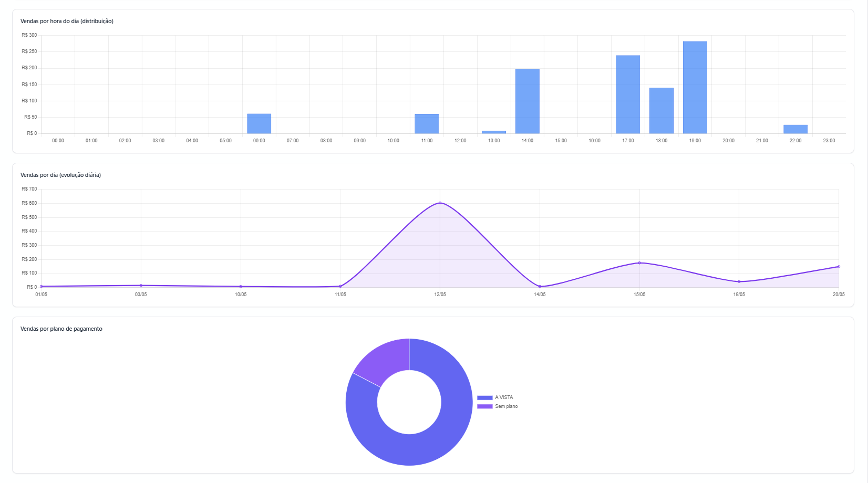Click the 19/05 data point on line chart

pos(739,281)
